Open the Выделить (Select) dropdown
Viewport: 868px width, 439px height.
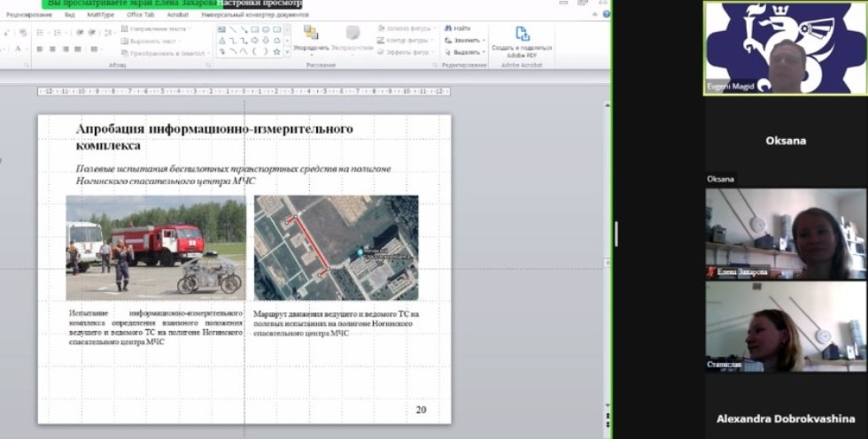[464, 51]
